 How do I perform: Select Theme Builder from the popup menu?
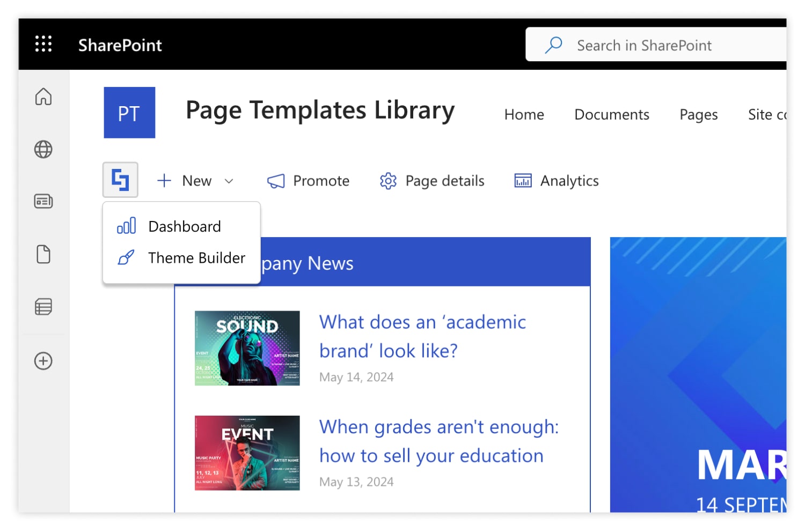pos(181,258)
